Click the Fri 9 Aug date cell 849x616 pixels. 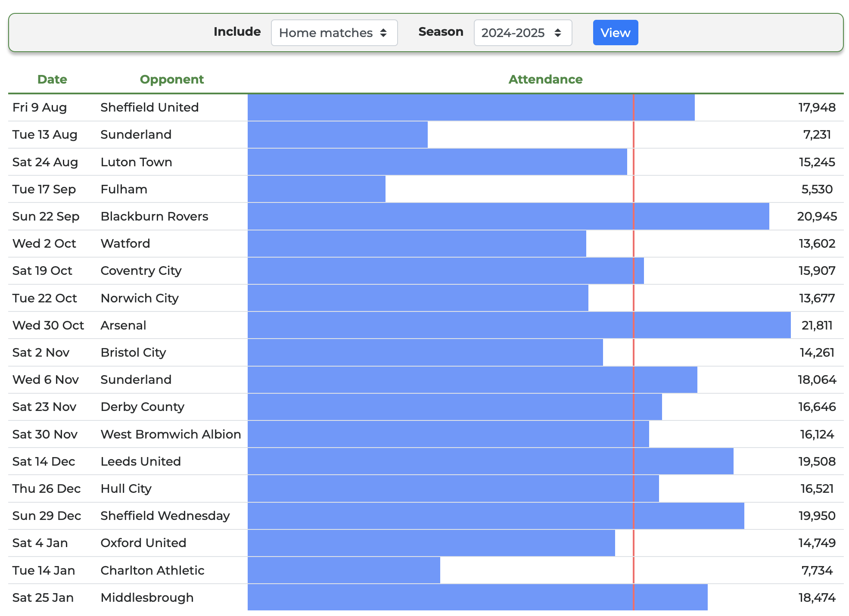point(40,107)
